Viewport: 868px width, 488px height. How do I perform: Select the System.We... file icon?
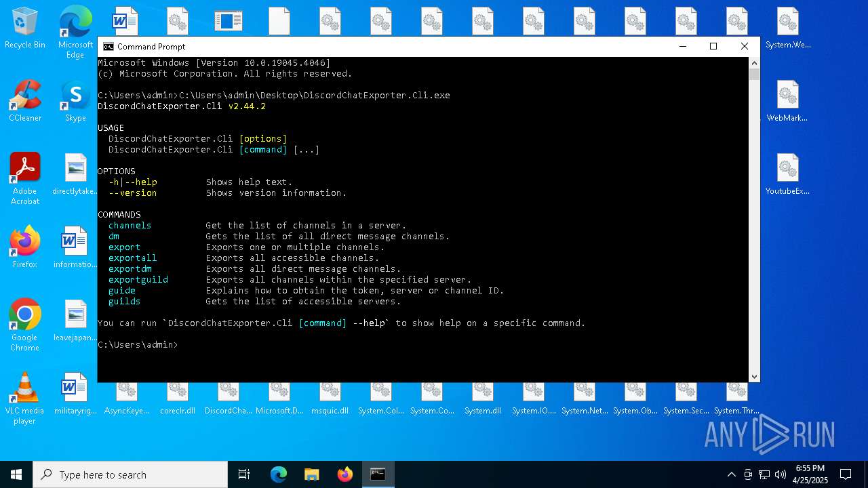[x=788, y=28]
